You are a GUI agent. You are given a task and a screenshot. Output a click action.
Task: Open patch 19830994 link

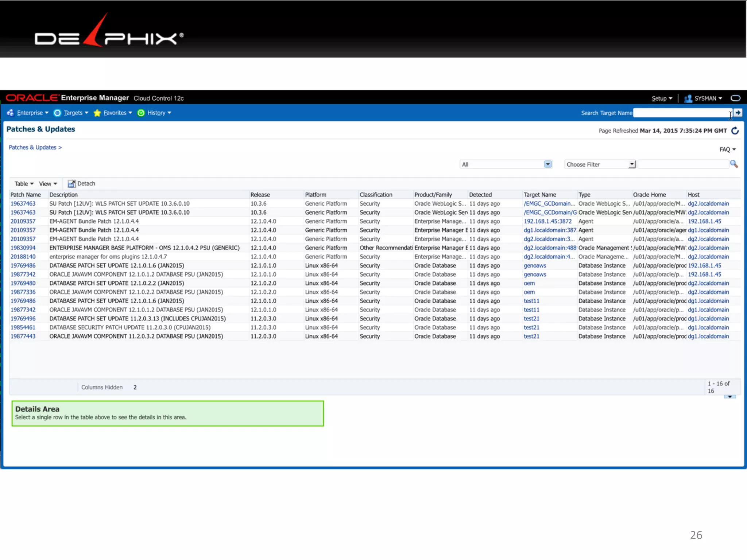tap(23, 248)
